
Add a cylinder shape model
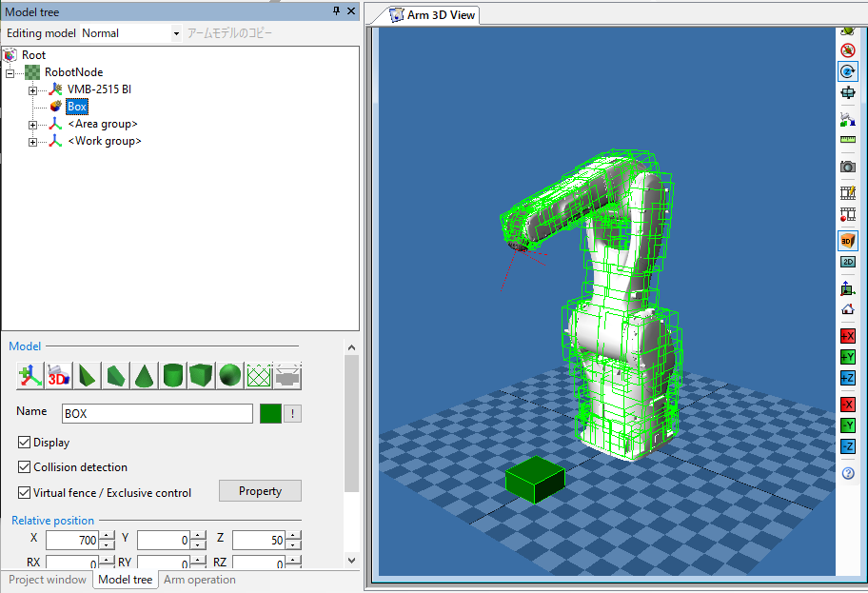click(172, 375)
